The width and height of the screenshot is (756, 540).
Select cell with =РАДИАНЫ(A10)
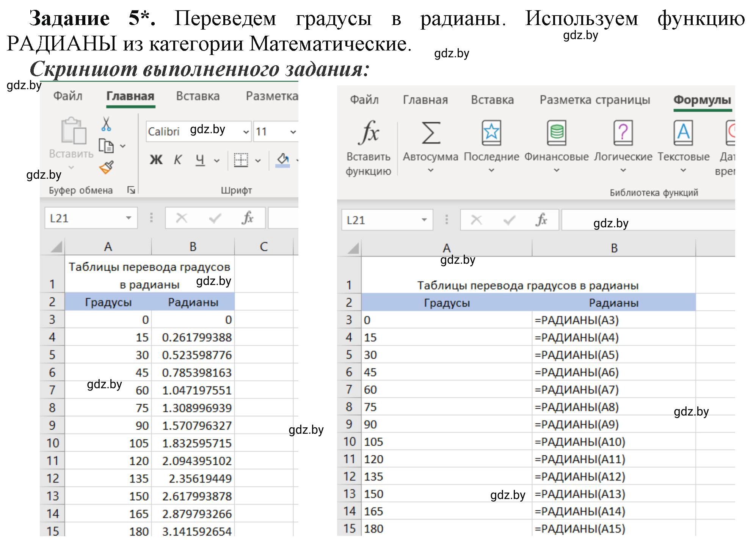click(x=614, y=442)
